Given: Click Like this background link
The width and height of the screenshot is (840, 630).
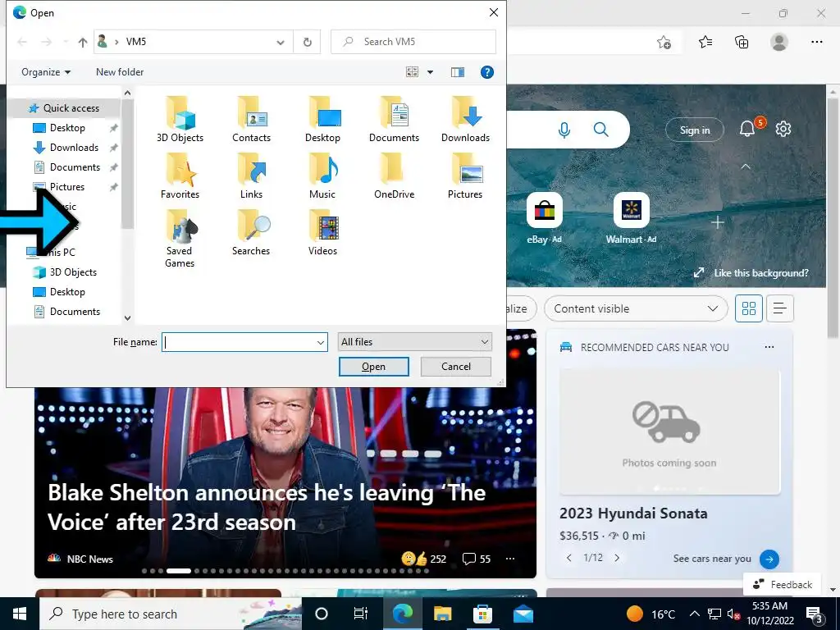Looking at the screenshot, I should click(x=751, y=273).
